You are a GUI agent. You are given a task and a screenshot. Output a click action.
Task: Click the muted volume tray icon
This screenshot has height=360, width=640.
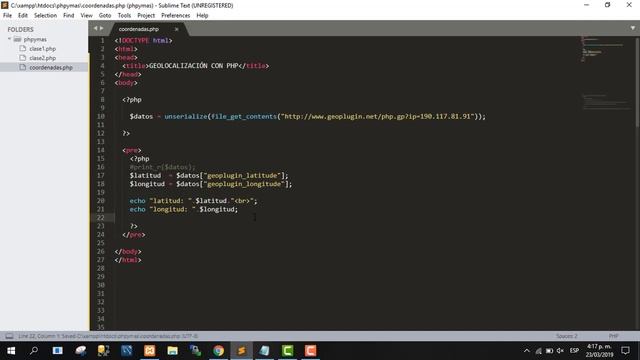(560, 351)
